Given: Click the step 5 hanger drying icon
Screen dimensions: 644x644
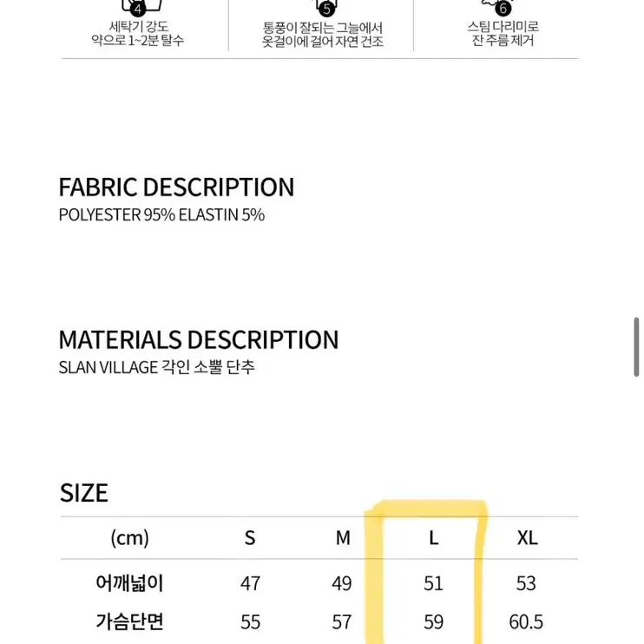Looking at the screenshot, I should tap(326, 7).
